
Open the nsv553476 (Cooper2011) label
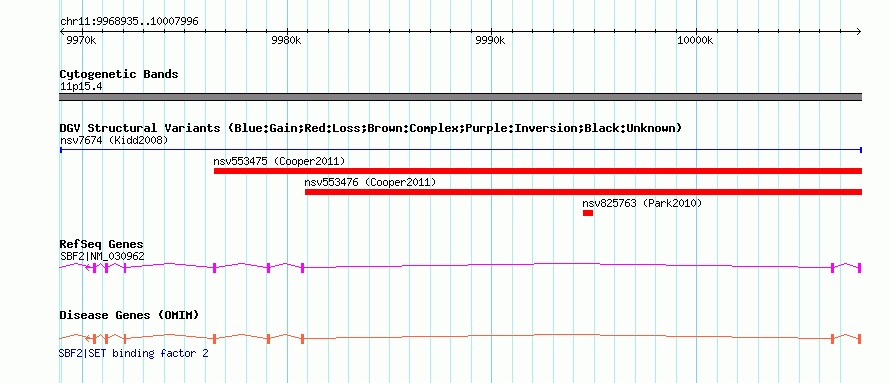[370, 182]
